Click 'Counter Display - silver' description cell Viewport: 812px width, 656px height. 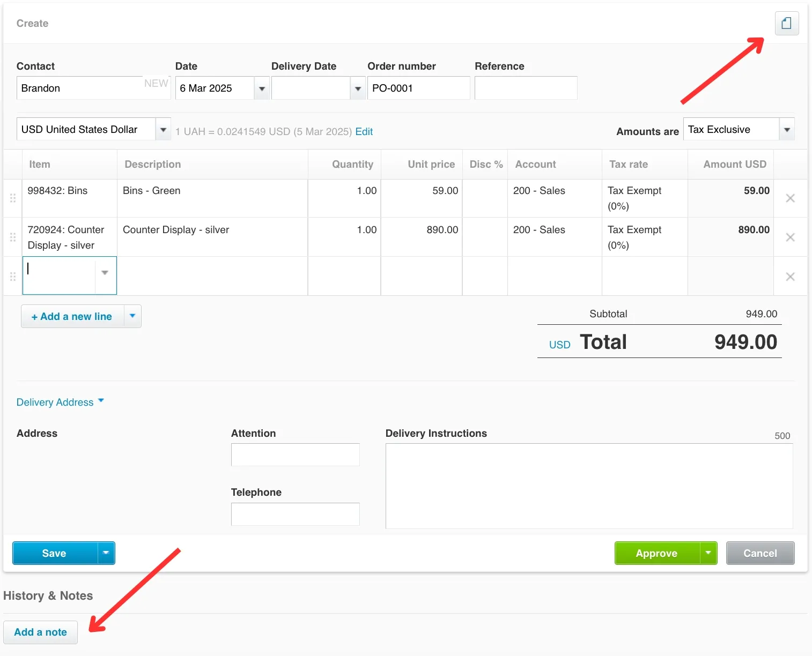click(x=212, y=237)
